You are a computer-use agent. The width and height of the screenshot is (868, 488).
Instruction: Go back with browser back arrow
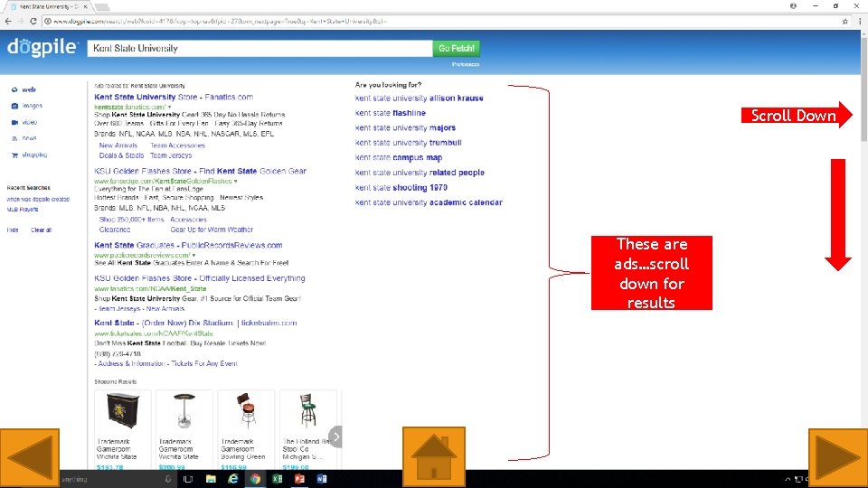(8, 21)
